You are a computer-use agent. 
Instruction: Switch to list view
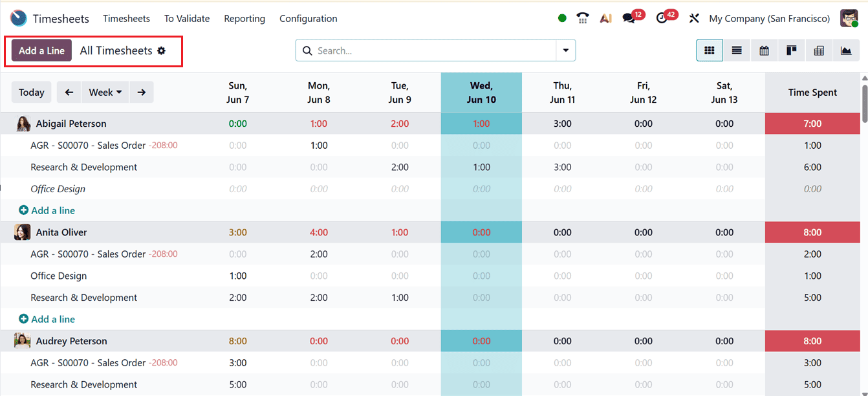[x=737, y=50]
